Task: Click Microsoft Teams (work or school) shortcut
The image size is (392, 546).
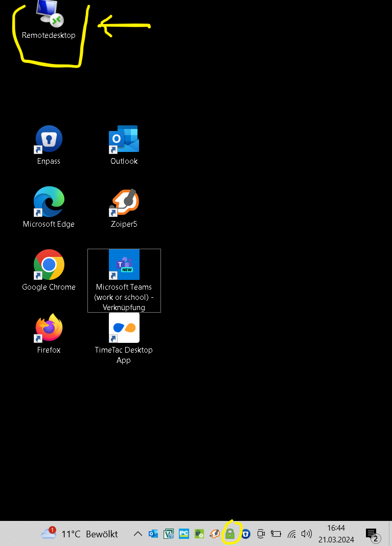Action: (x=124, y=265)
